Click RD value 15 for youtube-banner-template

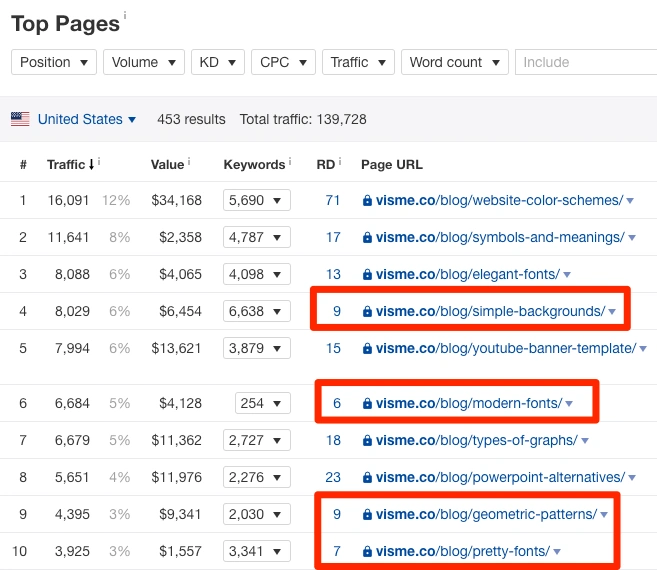pos(333,348)
